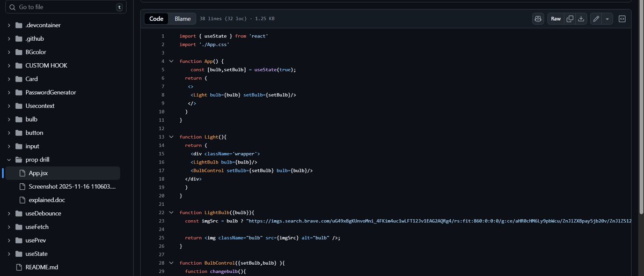Image resolution: width=644 pixels, height=276 pixels.
Task: Select the CUSTOM HOOK folder name
Action: [46, 65]
